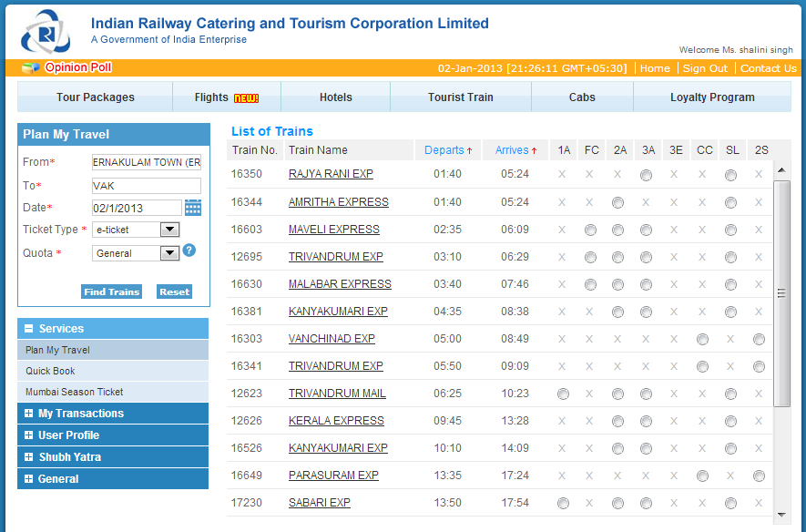Select Quick Book under Services
The width and height of the screenshot is (806, 532).
113,371
